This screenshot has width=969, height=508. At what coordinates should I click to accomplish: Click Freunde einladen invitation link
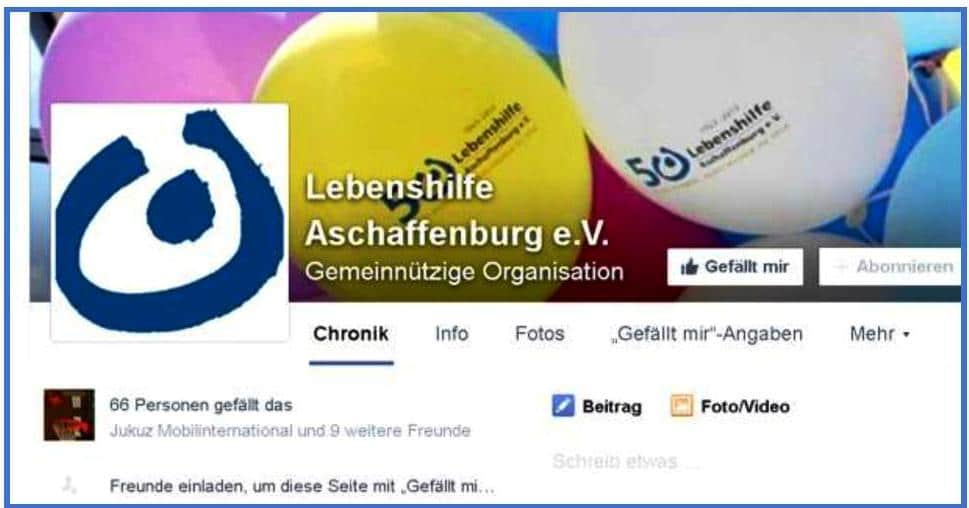click(302, 486)
